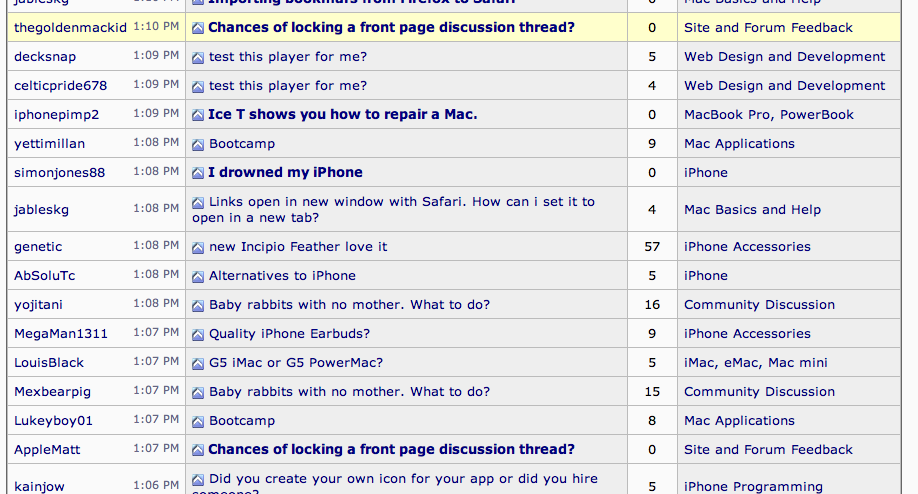Screen dimensions: 918x494
Task: Open yojitani's 'Baby rabbits with no mother' thread
Action: (x=350, y=305)
